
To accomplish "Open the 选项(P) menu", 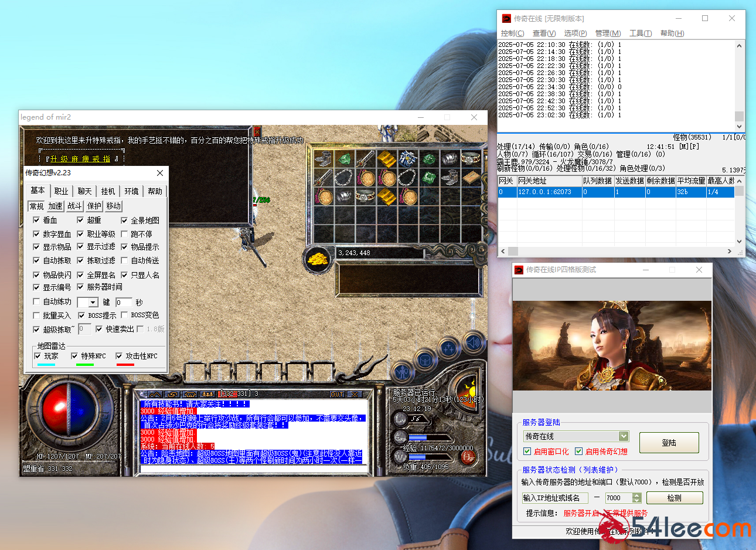I will tap(575, 33).
